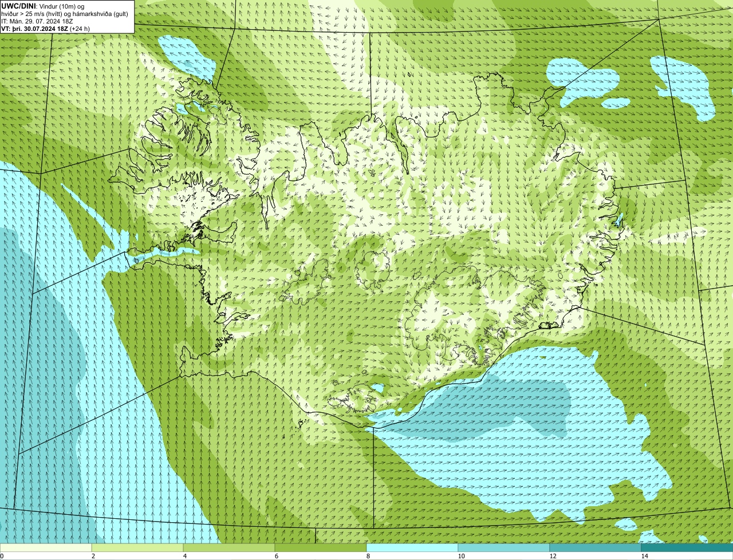Click the line "hviður > 25 m/s (hvítt) og hámarkshviða (gult)"
Viewport: 733px width, 560px height.
pyautogui.click(x=65, y=13)
